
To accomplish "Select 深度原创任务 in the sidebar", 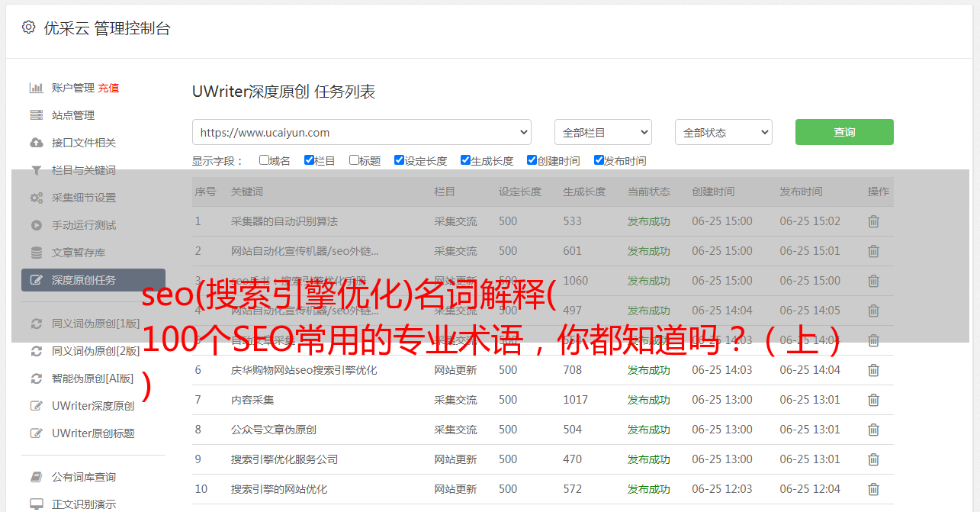I will 93,280.
